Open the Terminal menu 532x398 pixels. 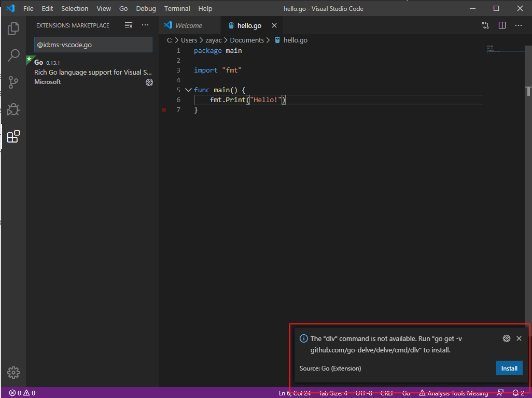point(177,8)
